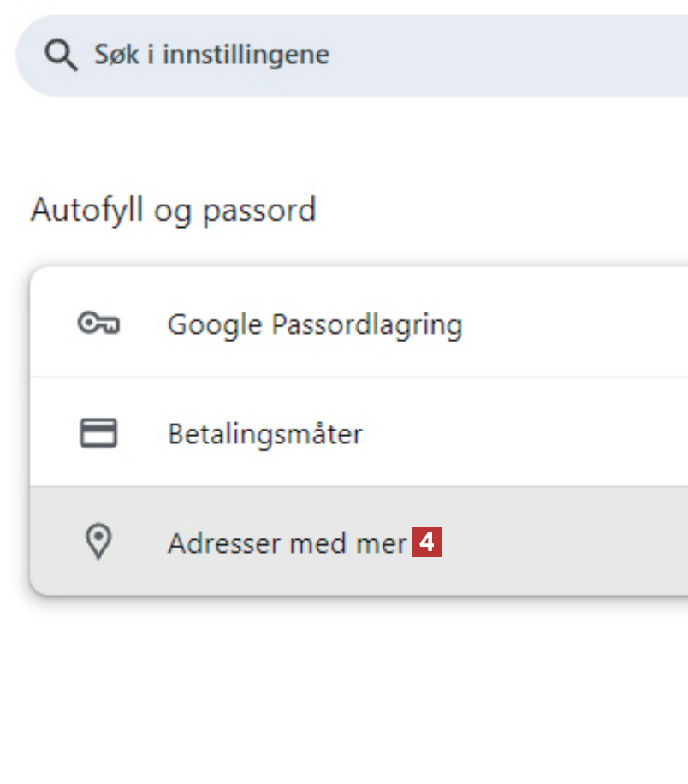Viewport: 688px width, 784px height.
Task: Click the location pin icon
Action: (x=99, y=543)
